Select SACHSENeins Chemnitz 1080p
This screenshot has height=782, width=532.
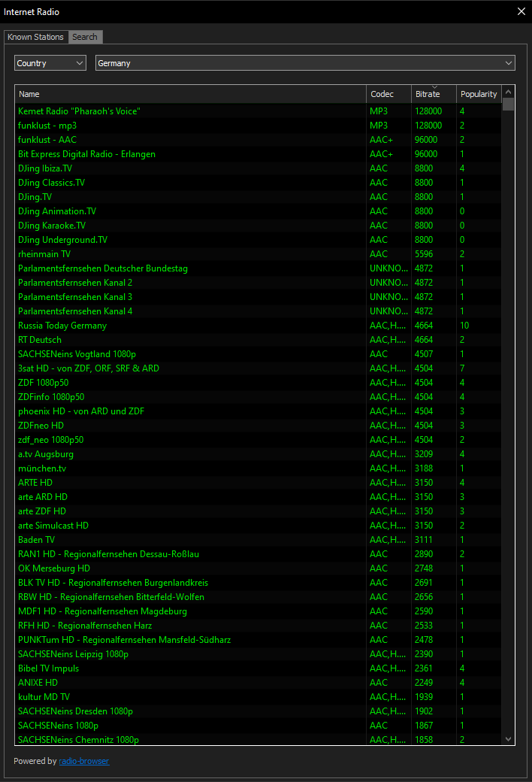258,740
